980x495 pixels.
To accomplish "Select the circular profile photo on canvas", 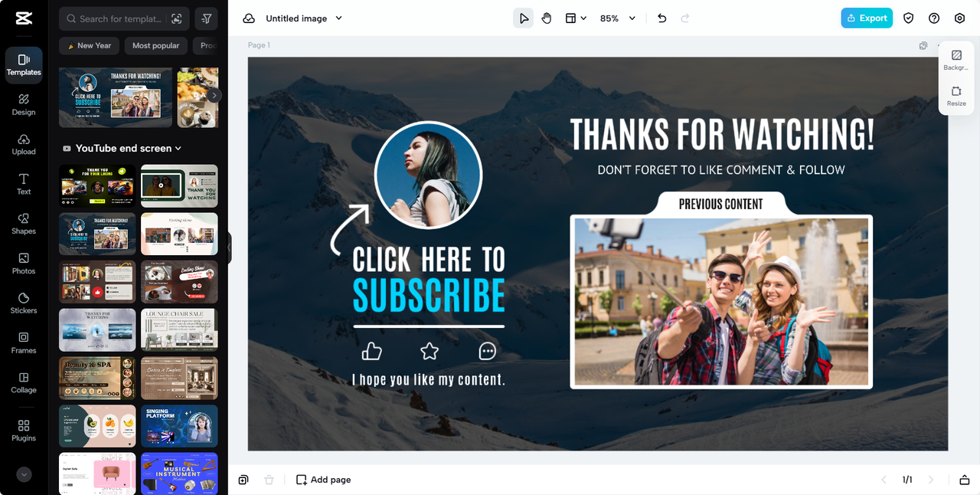I will (428, 175).
